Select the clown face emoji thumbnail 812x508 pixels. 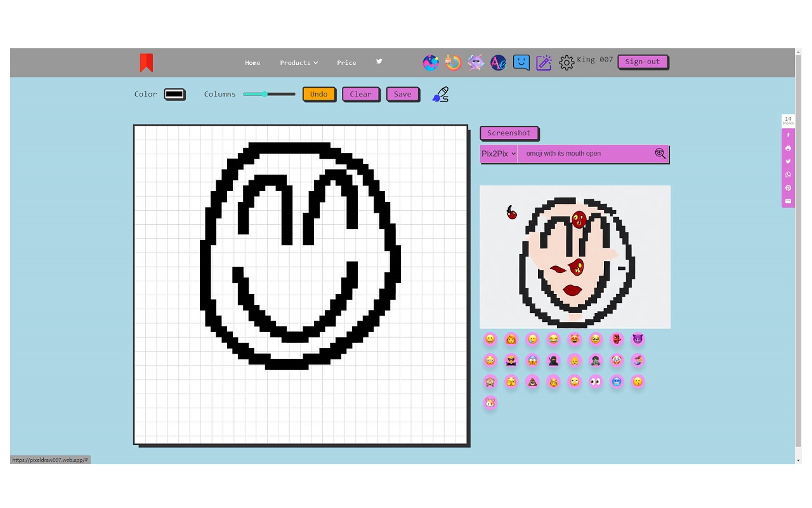click(x=617, y=360)
